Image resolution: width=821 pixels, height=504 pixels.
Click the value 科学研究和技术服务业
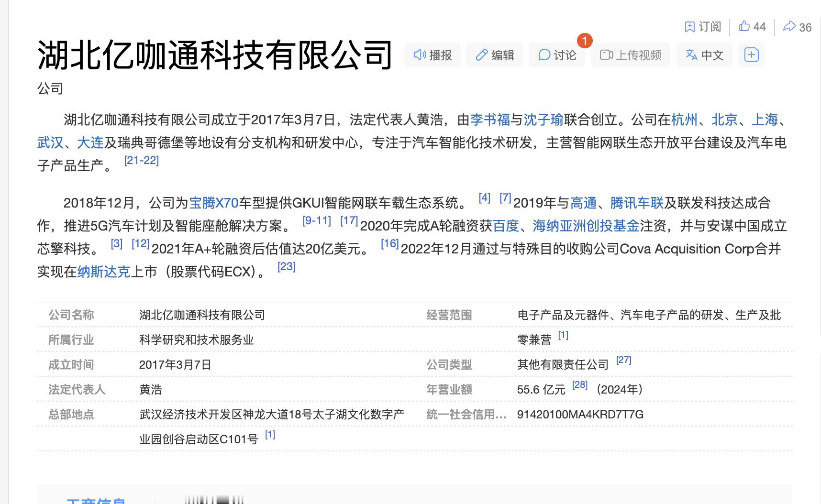coord(197,340)
